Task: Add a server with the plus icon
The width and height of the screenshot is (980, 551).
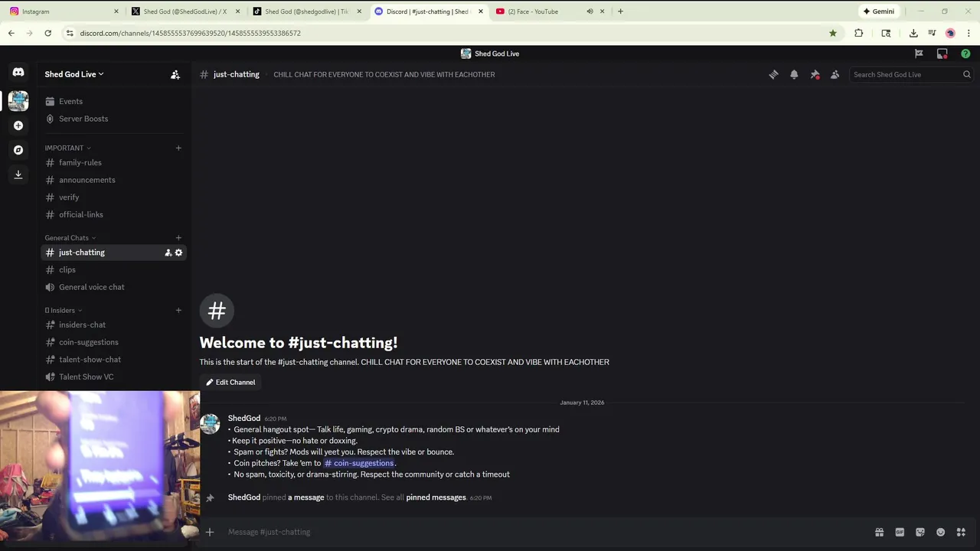Action: click(18, 126)
